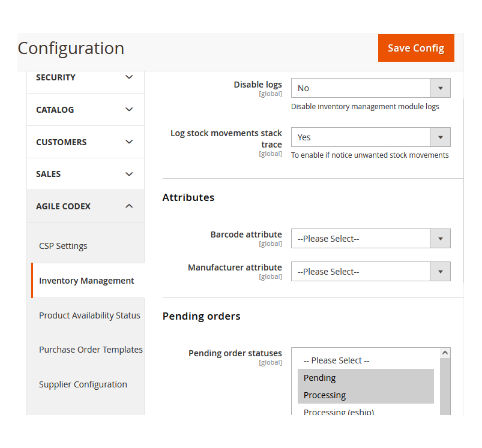482x448 pixels.
Task: Expand the Catalog section chevron
Action: pyautogui.click(x=129, y=110)
